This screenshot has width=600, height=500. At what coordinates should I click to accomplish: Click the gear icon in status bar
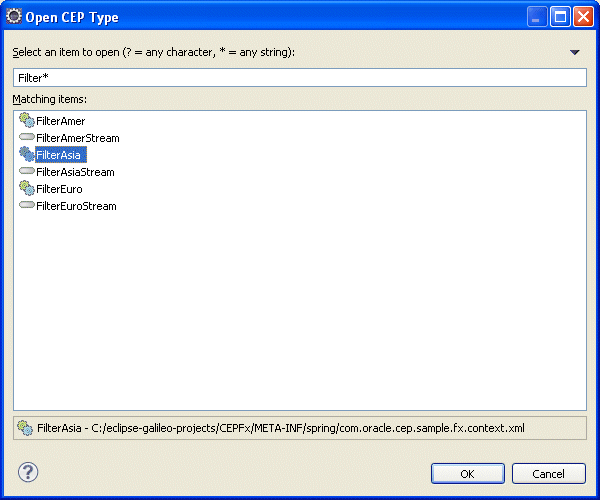click(x=25, y=428)
